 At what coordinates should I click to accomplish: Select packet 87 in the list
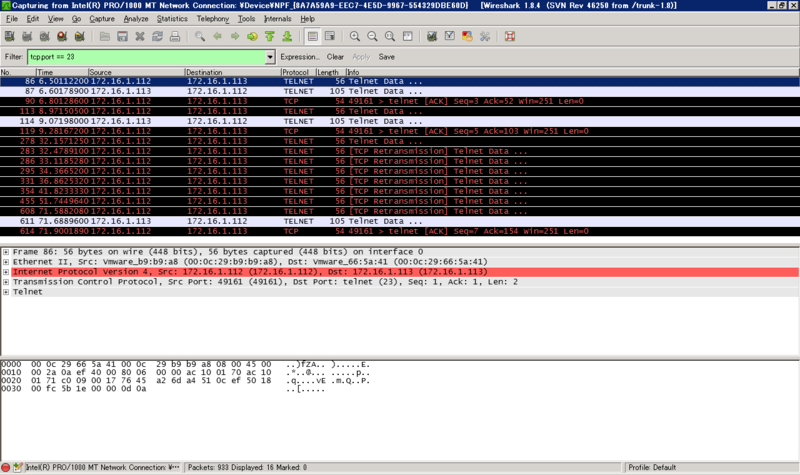point(399,91)
